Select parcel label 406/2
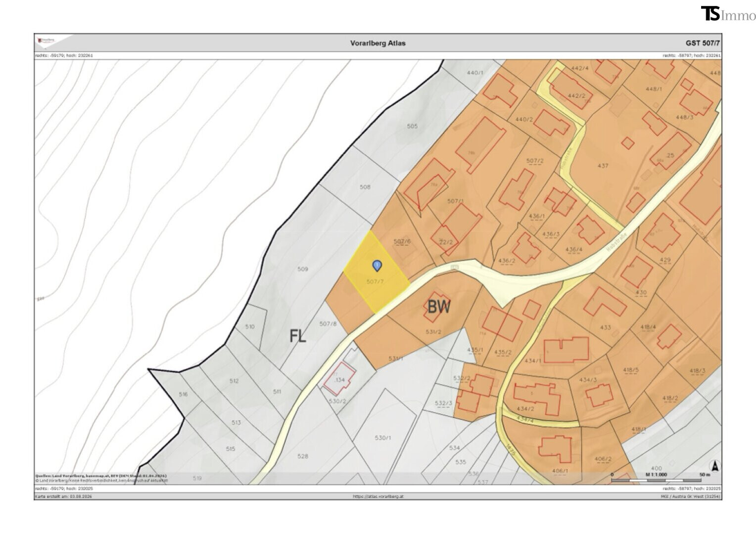Image resolution: width=756 pixels, height=534 pixels. click(603, 459)
